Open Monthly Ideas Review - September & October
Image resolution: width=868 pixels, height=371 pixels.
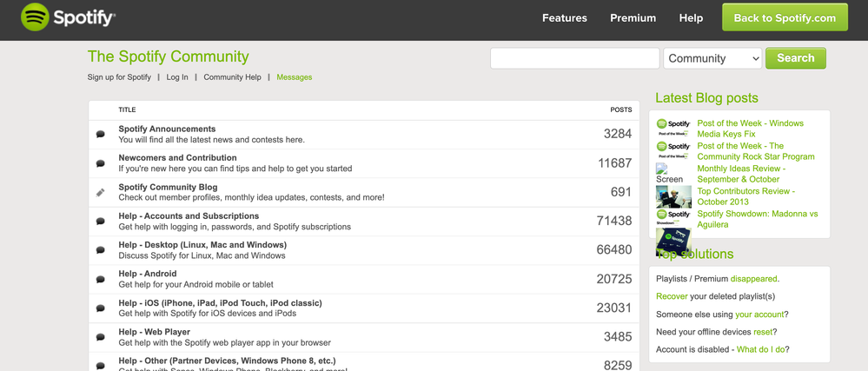pyautogui.click(x=741, y=174)
